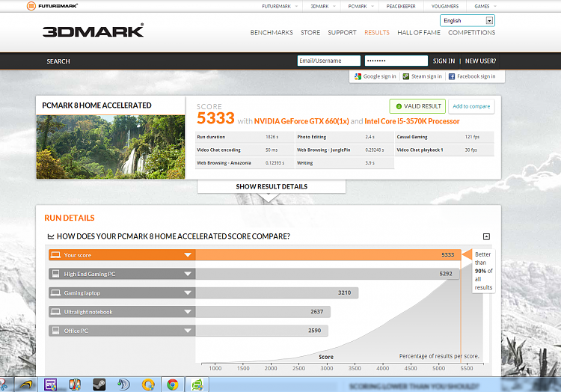Image resolution: width=561 pixels, height=392 pixels.
Task: Open the GAMES top menu dropdown
Action: [485, 6]
